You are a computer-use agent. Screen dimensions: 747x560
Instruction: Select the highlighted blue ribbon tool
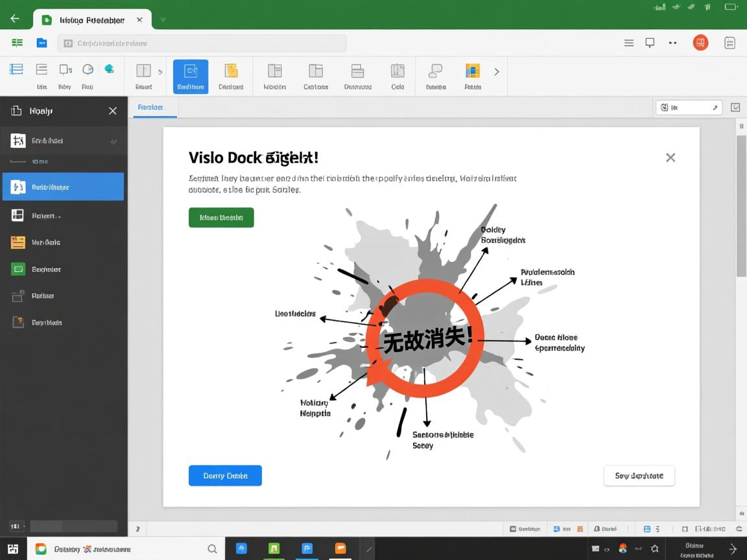191,76
